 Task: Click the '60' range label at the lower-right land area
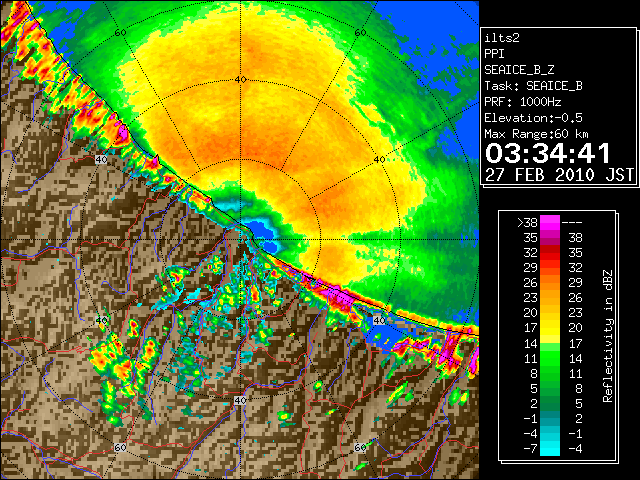tap(360, 447)
